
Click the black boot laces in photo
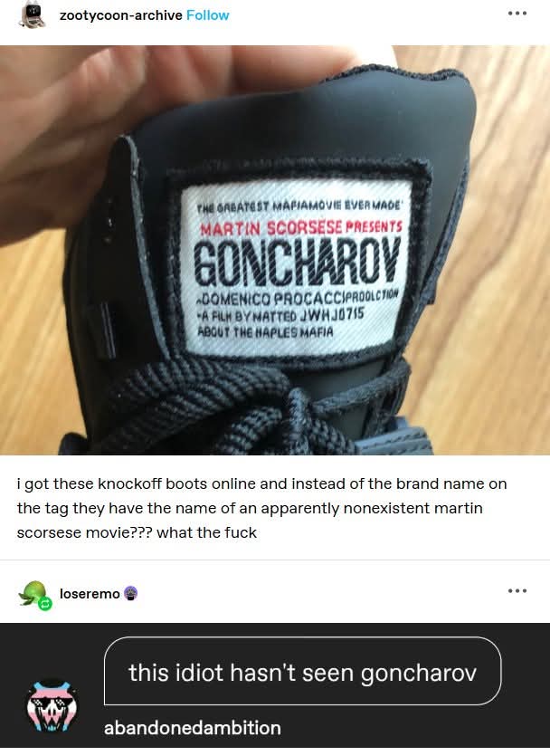pyautogui.click(x=232, y=410)
